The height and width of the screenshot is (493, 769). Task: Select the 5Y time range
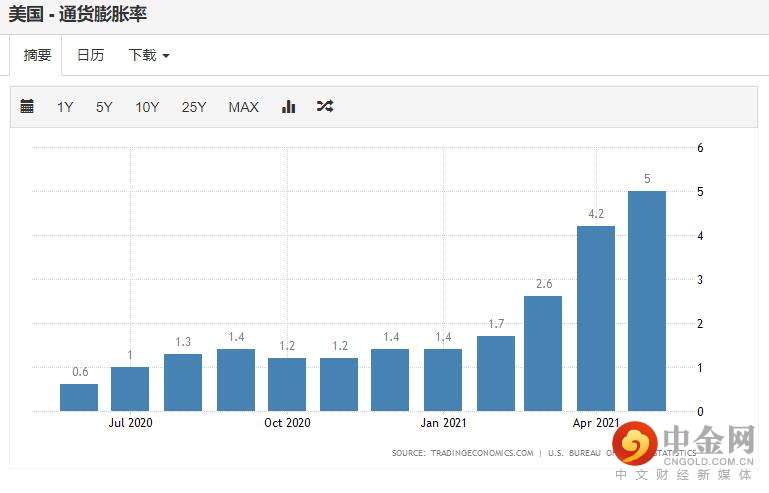point(104,107)
